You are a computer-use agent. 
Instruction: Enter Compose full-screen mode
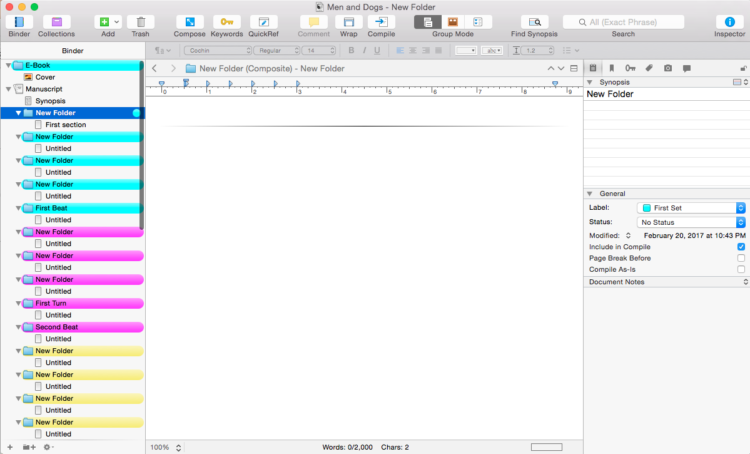click(x=189, y=21)
